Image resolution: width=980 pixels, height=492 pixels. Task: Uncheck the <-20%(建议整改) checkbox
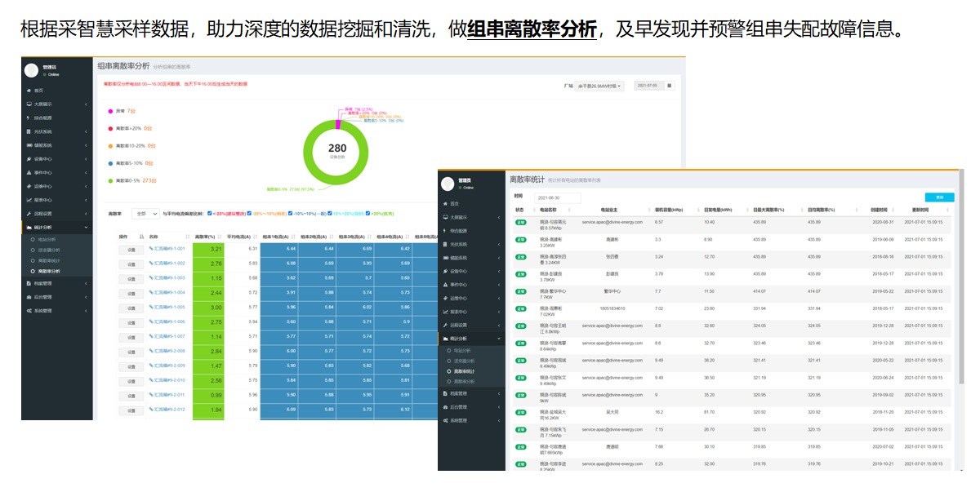(x=210, y=213)
